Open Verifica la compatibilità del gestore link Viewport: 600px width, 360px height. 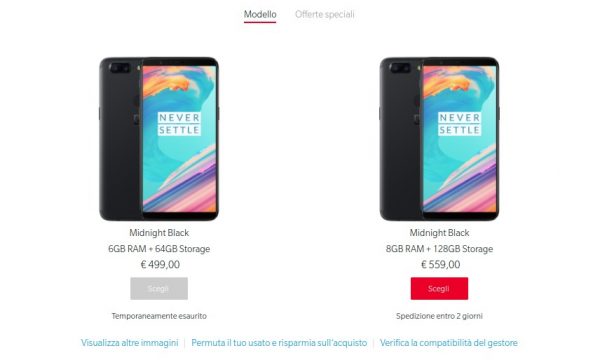tap(448, 343)
